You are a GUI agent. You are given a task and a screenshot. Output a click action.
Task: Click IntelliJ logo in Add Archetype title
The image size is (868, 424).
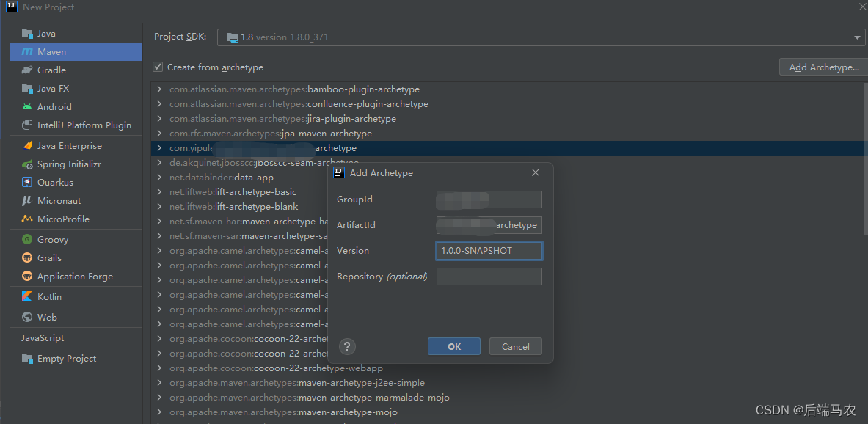coord(339,172)
